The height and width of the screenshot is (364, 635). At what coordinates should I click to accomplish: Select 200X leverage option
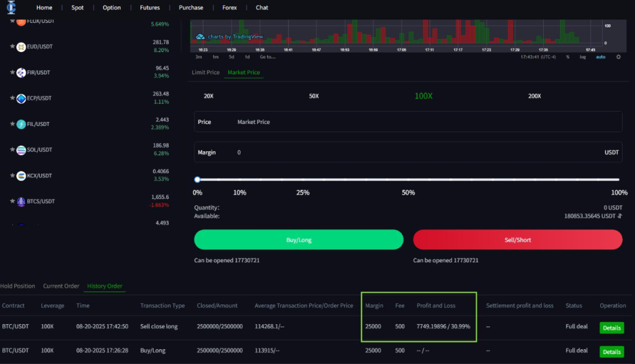coord(534,96)
